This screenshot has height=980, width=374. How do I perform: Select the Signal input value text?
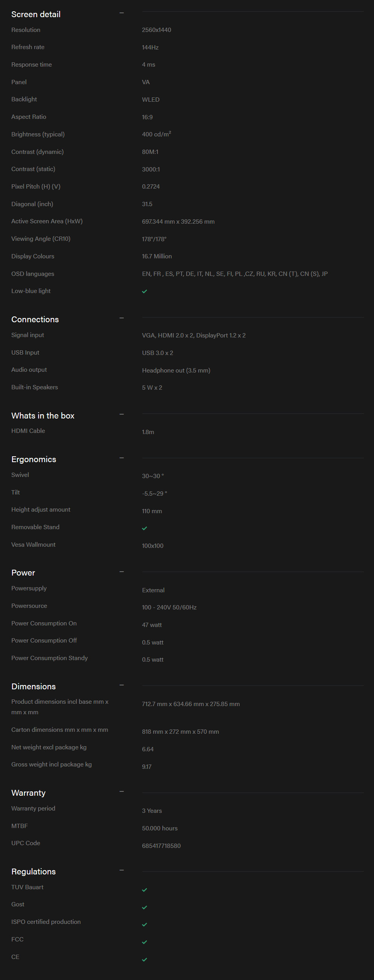coord(194,335)
